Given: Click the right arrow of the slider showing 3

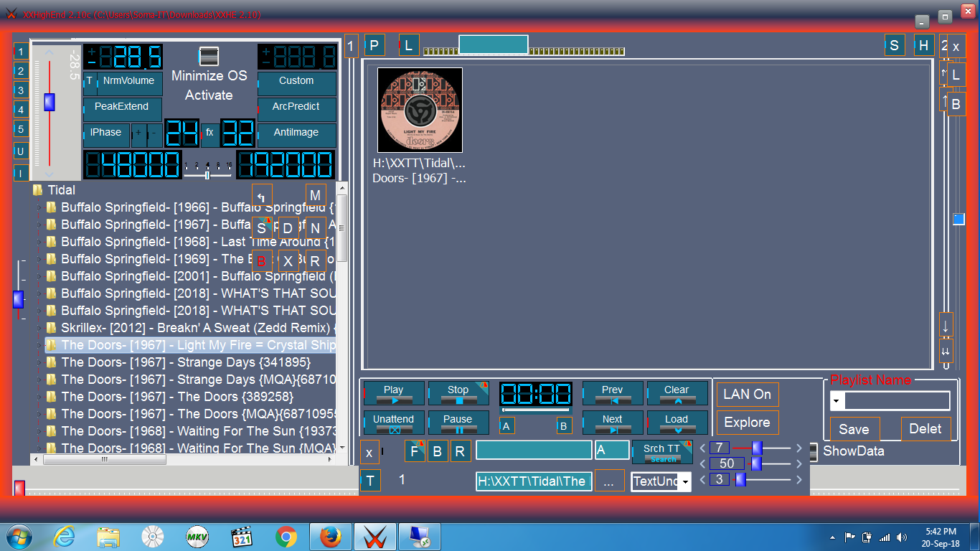Looking at the screenshot, I should [799, 479].
